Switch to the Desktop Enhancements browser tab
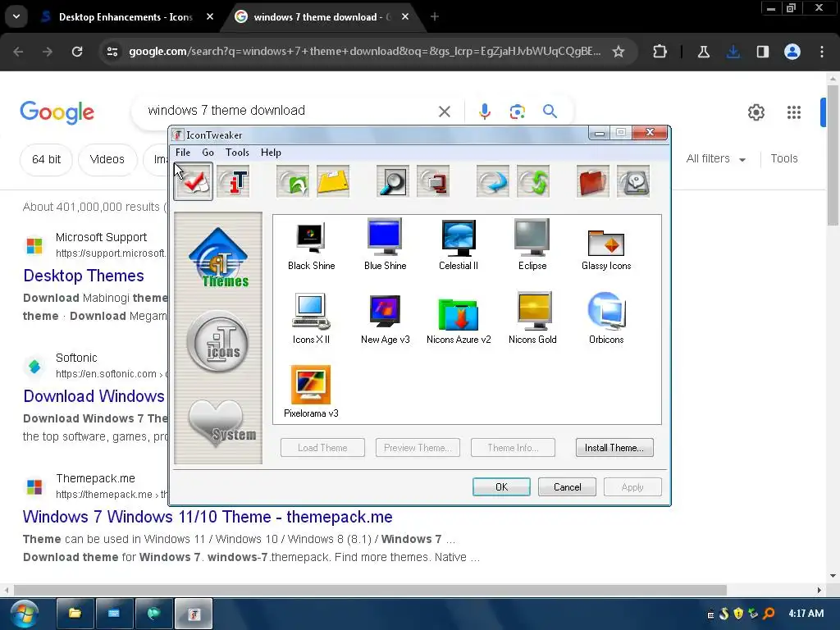 (x=126, y=17)
